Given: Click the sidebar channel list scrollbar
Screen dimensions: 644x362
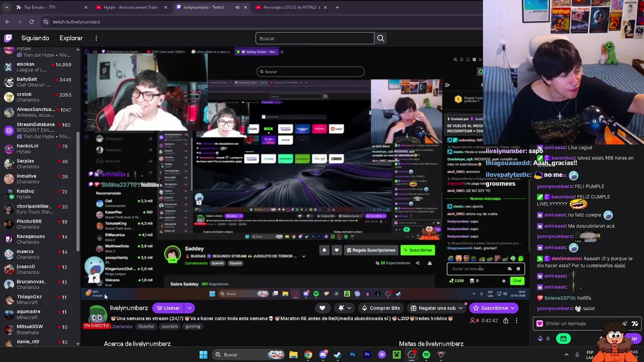Looking at the screenshot, I should pos(77,191).
